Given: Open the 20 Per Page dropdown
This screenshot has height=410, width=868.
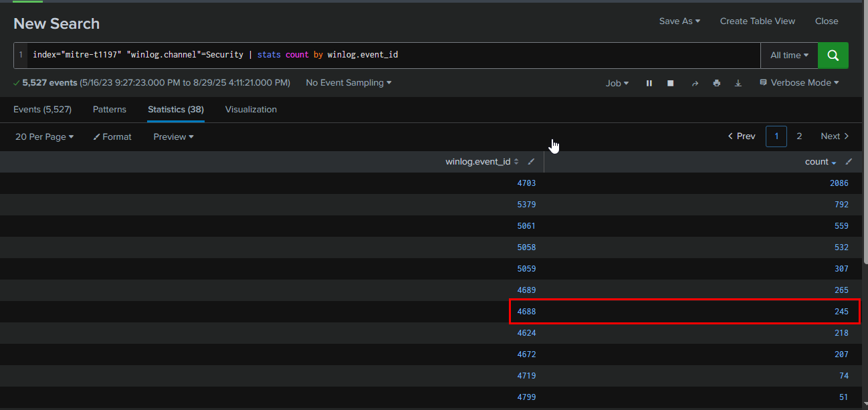Looking at the screenshot, I should pyautogui.click(x=44, y=136).
